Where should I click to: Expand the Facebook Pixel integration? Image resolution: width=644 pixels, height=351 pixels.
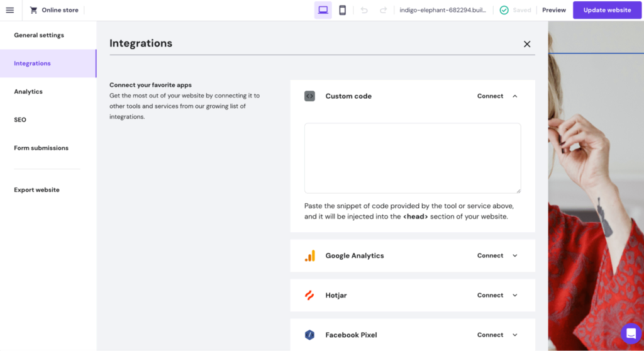coord(515,335)
